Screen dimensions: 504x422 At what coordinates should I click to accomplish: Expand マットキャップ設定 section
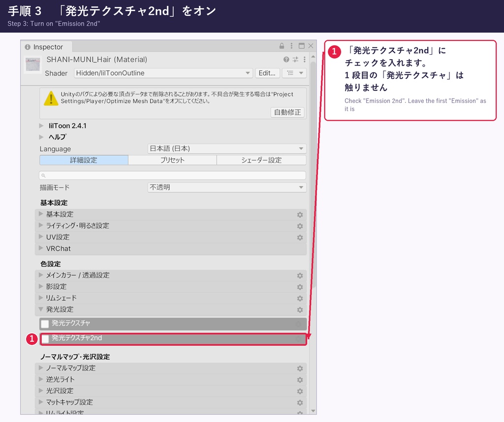click(x=171, y=402)
